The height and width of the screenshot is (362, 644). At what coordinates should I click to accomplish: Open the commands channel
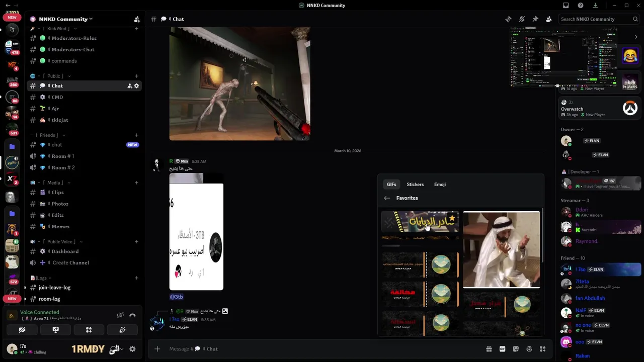pos(84,61)
